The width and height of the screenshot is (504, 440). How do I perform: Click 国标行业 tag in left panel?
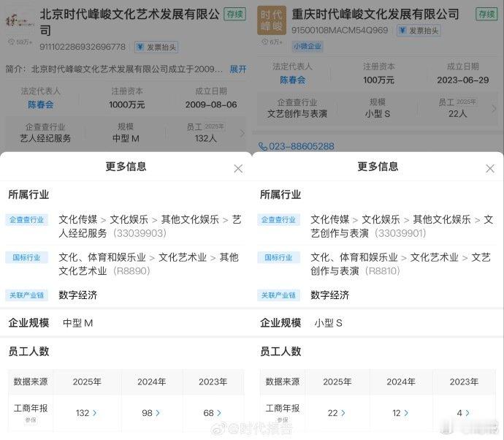coord(27,257)
